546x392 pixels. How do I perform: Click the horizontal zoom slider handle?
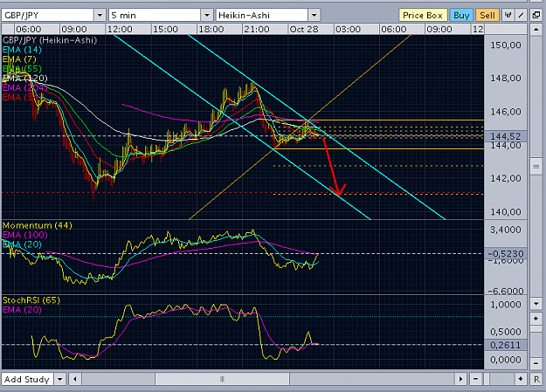[x=487, y=379]
